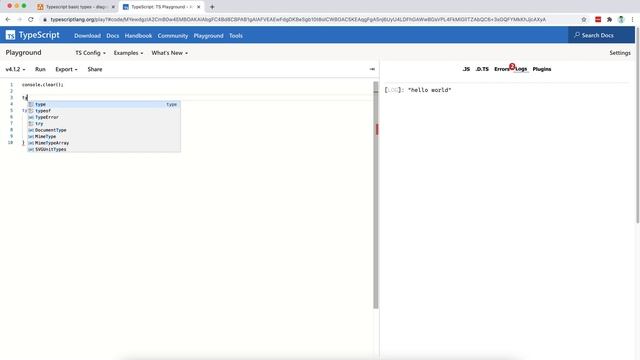This screenshot has width=640, height=360.
Task: Click line number 10 in the editor gutter
Action: pyautogui.click(x=10, y=143)
